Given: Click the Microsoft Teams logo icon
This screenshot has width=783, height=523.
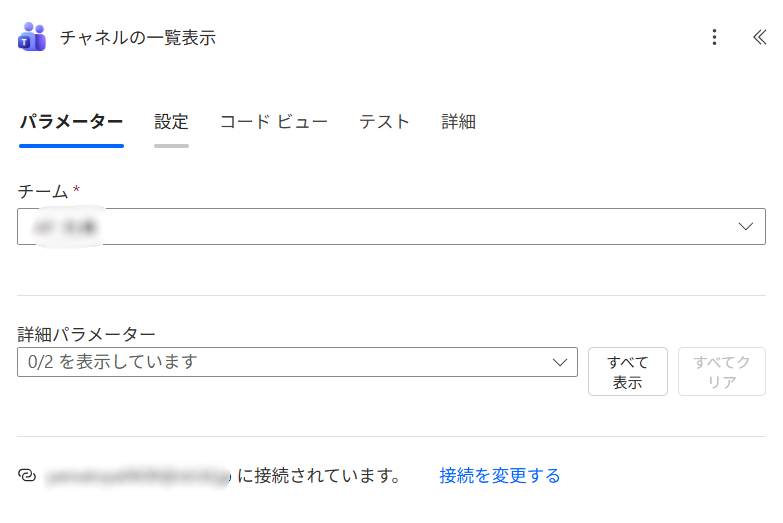Looking at the screenshot, I should pyautogui.click(x=32, y=38).
